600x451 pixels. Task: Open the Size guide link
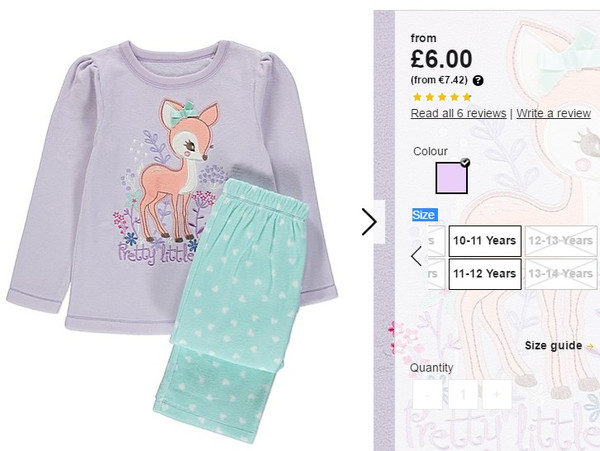[x=553, y=346]
